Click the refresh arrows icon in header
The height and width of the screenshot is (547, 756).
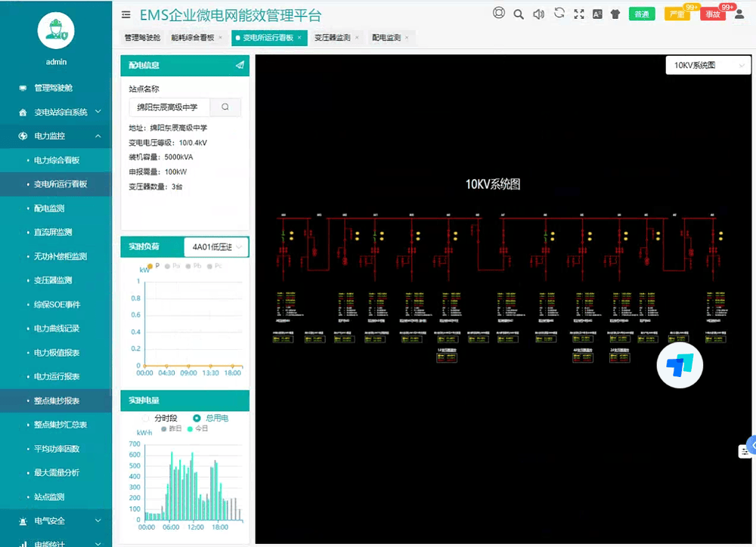click(x=559, y=13)
